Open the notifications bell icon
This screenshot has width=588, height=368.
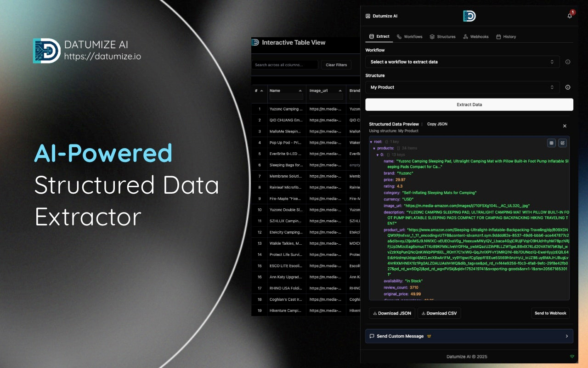[x=570, y=16]
